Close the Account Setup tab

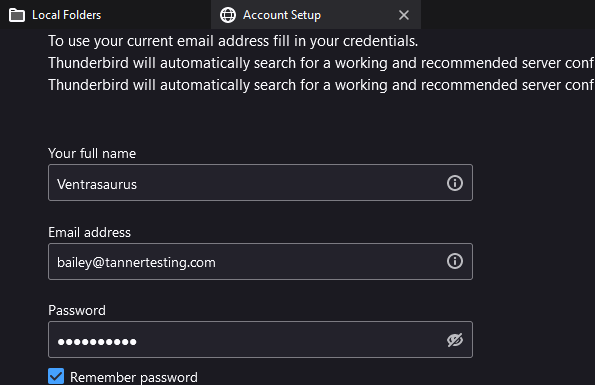pos(404,15)
